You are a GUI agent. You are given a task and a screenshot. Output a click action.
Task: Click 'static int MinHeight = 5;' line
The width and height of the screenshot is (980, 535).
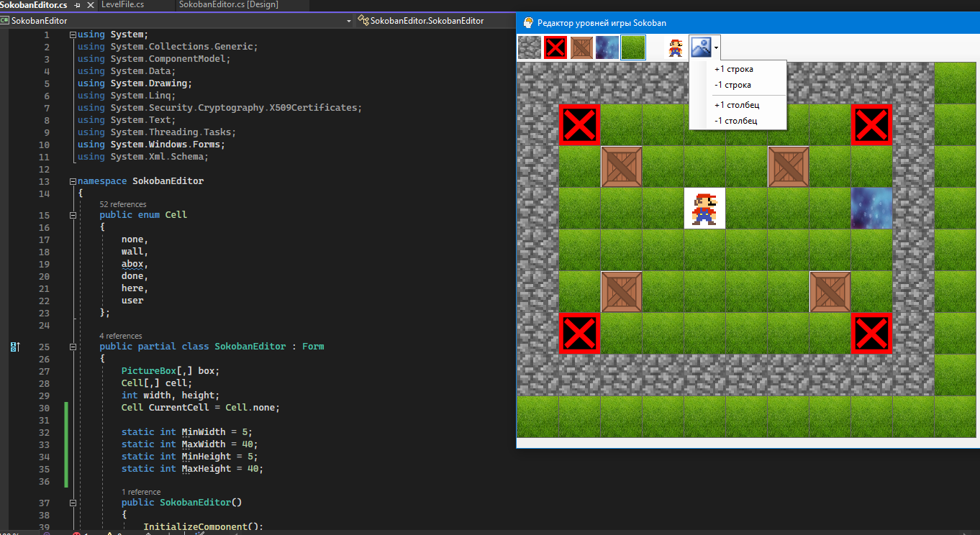click(x=190, y=457)
